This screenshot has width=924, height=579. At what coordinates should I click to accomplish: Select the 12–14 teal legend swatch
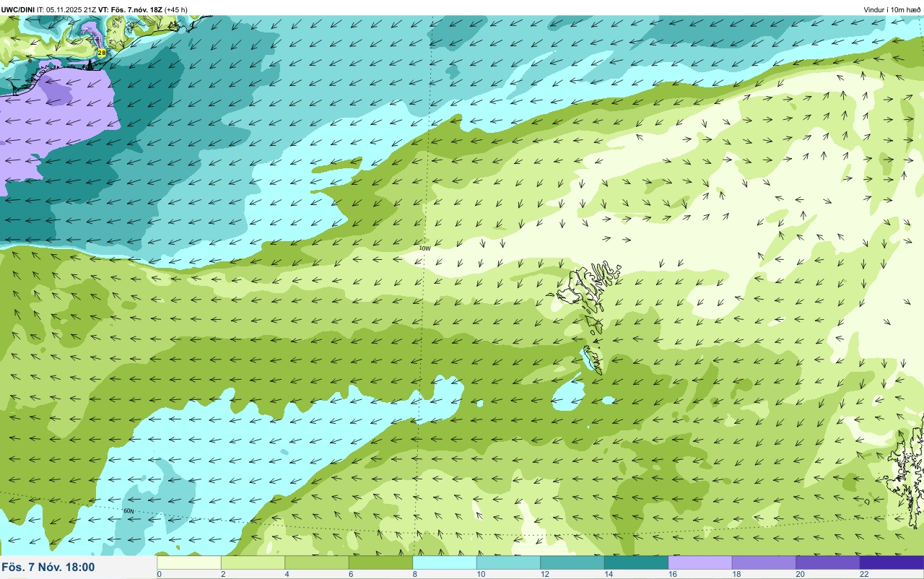click(x=572, y=562)
